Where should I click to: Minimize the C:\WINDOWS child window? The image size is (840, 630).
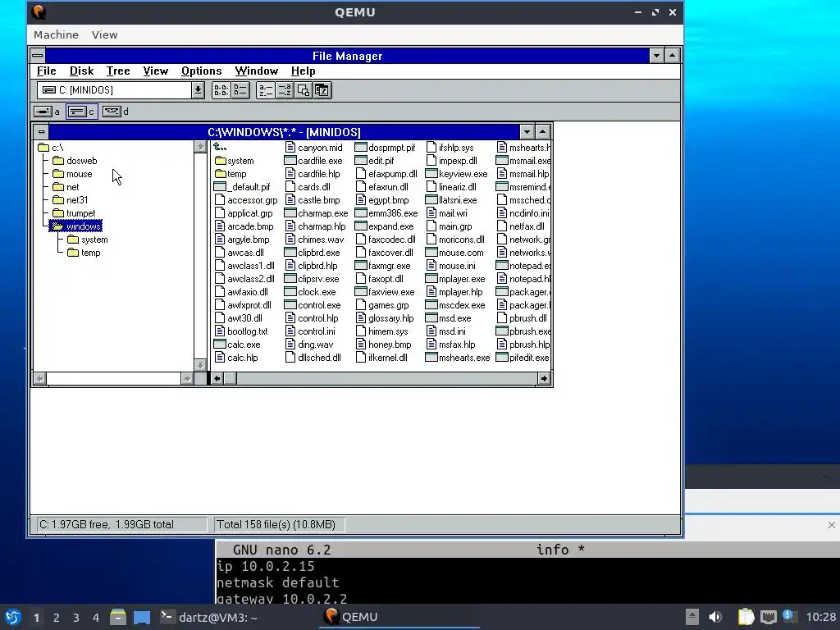coord(527,132)
